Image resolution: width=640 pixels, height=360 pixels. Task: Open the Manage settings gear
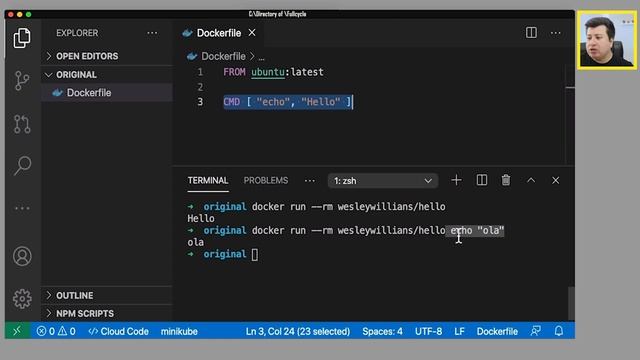point(22,299)
